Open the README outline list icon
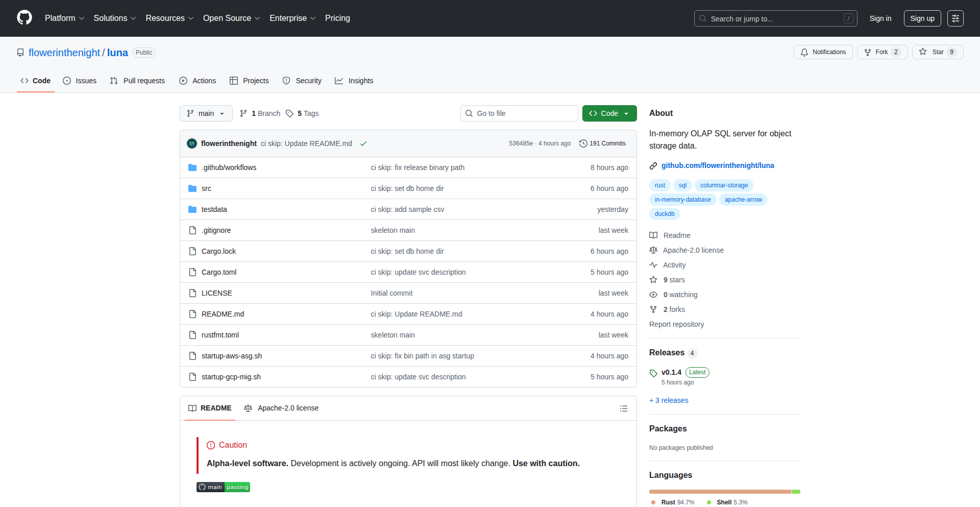 tap(623, 408)
